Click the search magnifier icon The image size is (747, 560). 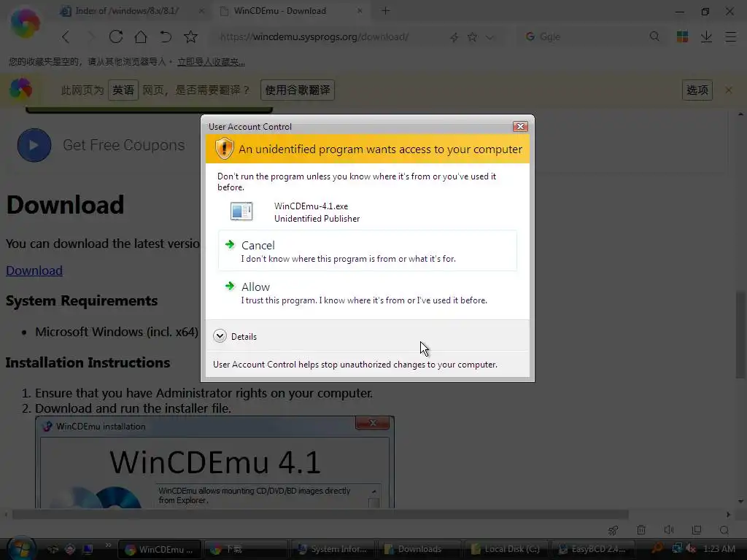point(654,36)
